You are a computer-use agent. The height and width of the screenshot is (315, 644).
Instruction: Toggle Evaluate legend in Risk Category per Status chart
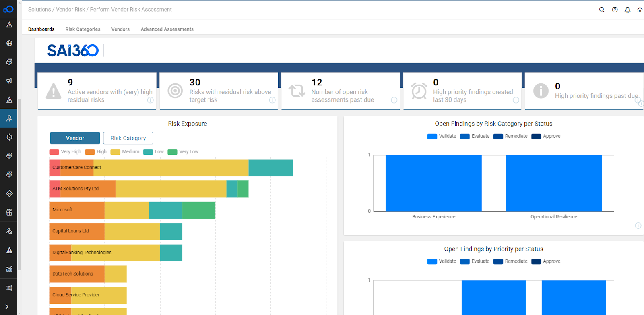point(475,136)
